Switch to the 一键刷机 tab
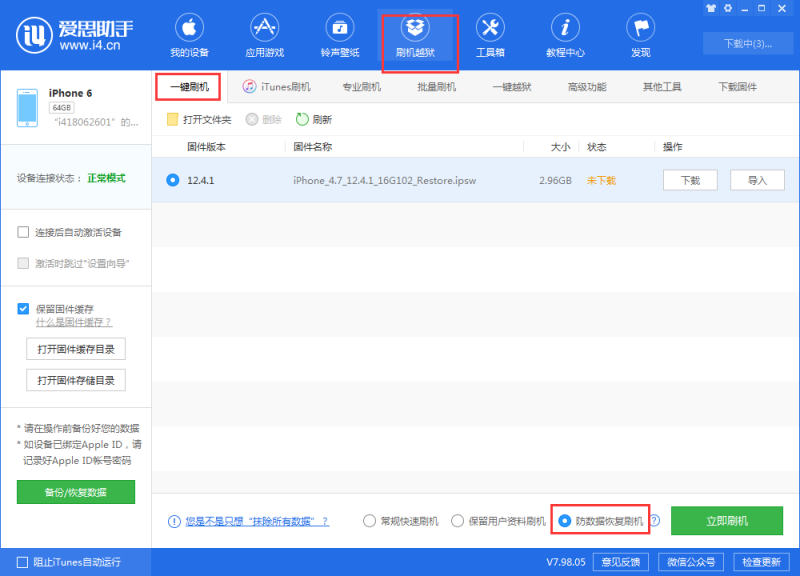This screenshot has height=576, width=800. pos(189,87)
